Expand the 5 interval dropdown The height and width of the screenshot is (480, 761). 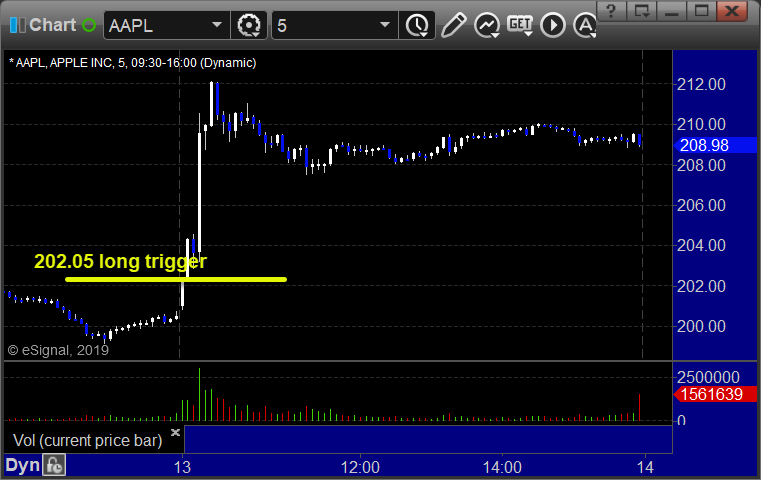pos(384,25)
